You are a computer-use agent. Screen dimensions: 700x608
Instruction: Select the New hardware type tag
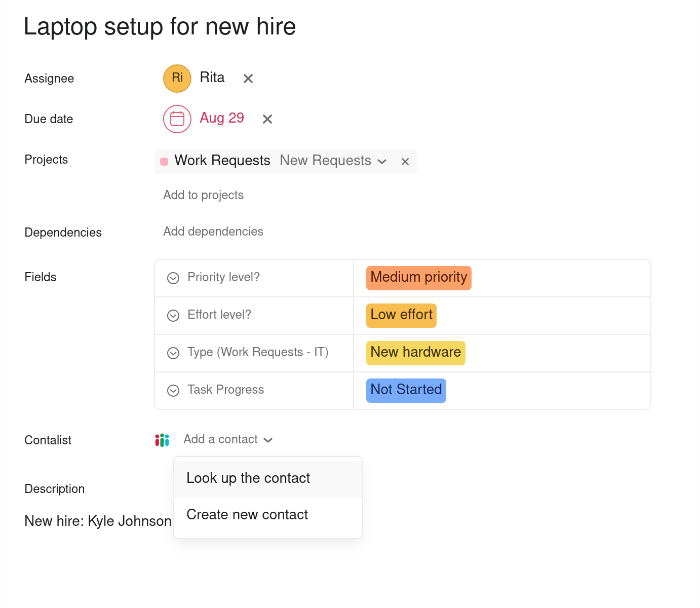(x=415, y=353)
